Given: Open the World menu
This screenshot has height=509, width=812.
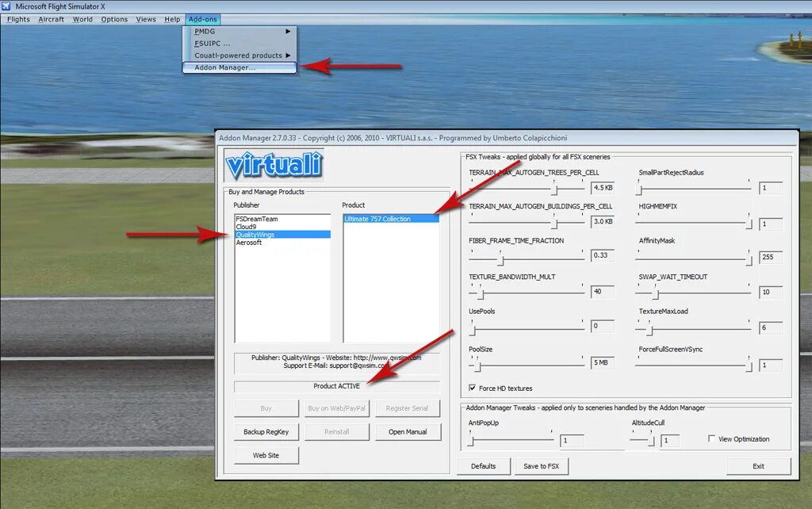Looking at the screenshot, I should coord(82,19).
